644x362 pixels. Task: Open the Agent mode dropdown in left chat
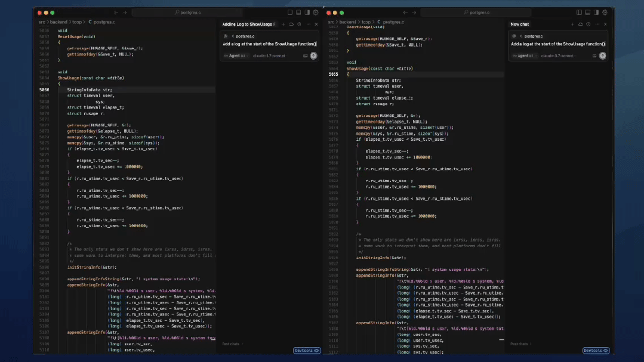[x=235, y=55]
